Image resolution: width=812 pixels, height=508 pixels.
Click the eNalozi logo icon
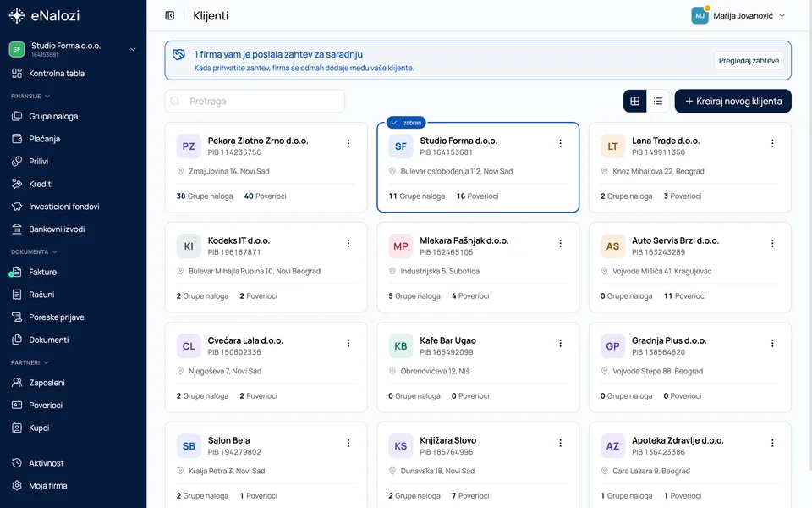(17, 15)
